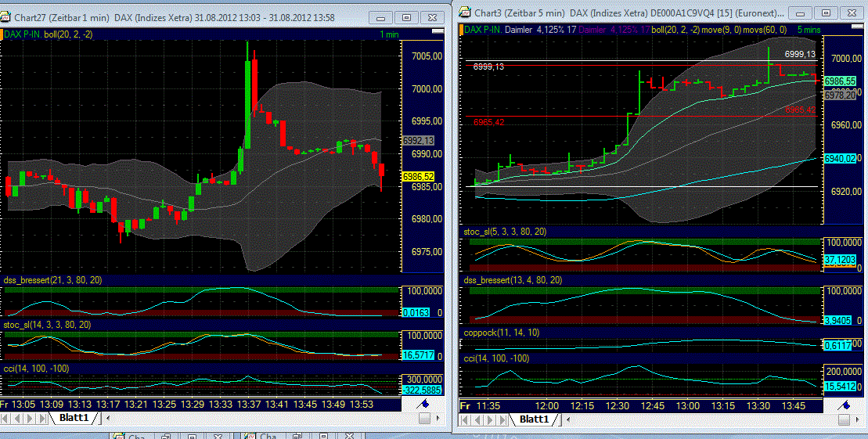Click the blue flag icon in Chart3

click(x=844, y=406)
